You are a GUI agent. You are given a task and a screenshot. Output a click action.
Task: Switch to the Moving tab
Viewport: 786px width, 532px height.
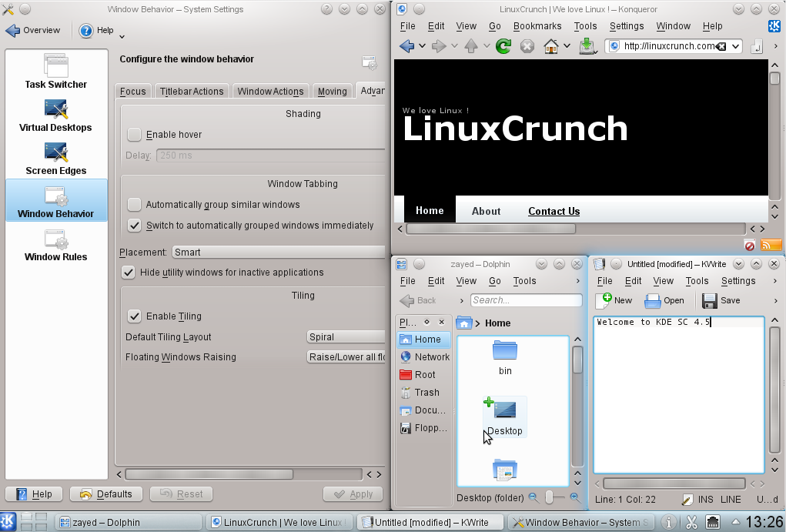pyautogui.click(x=332, y=92)
